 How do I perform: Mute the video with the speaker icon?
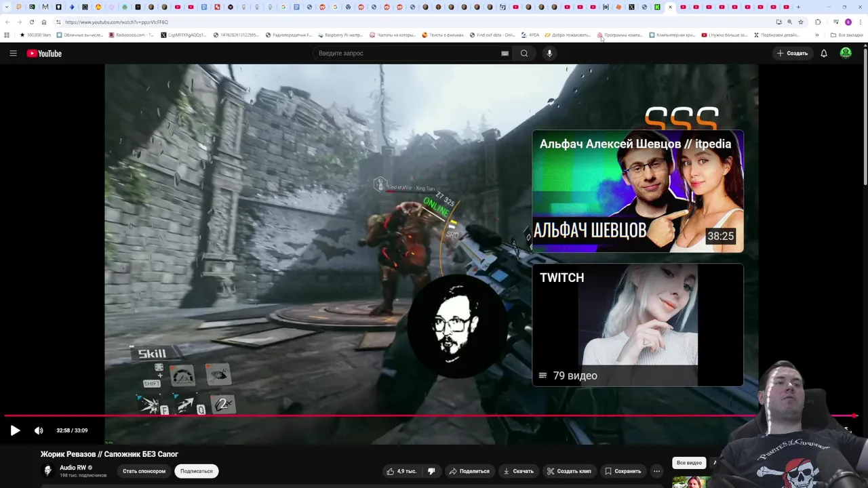pos(39,430)
